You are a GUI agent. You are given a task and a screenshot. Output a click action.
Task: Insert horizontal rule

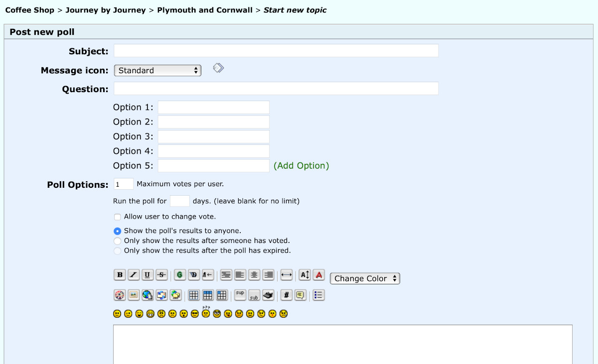point(286,275)
